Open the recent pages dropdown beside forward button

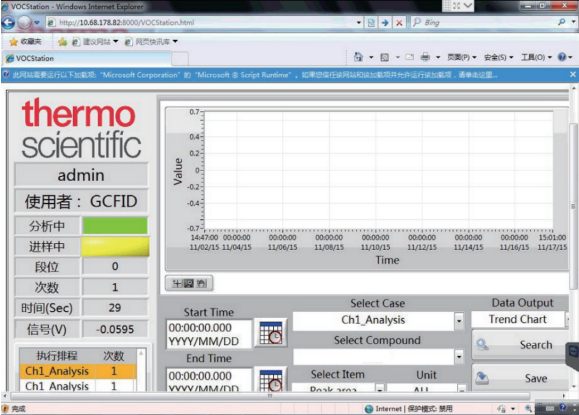point(37,23)
